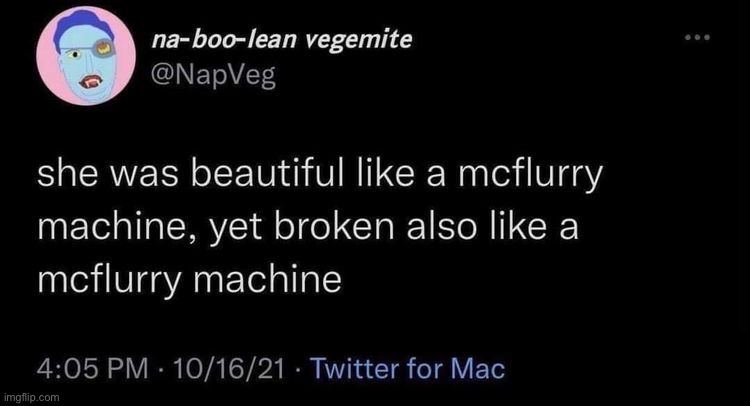Viewport: 750px width, 406px height.
Task: Click the Twitter for Mac source link
Action: [x=407, y=368]
